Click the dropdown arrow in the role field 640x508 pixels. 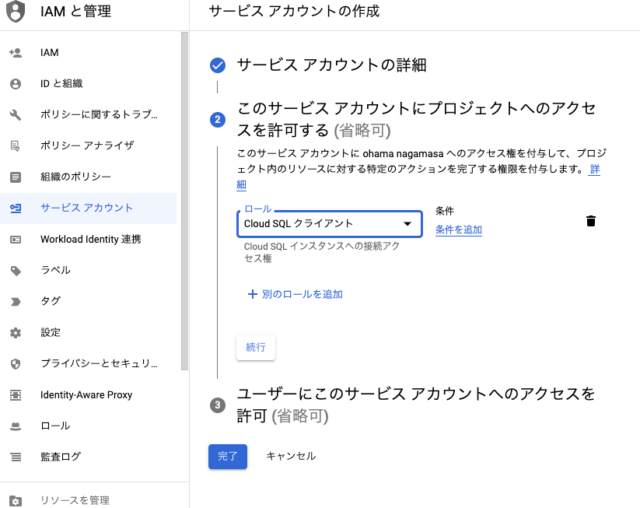point(407,224)
